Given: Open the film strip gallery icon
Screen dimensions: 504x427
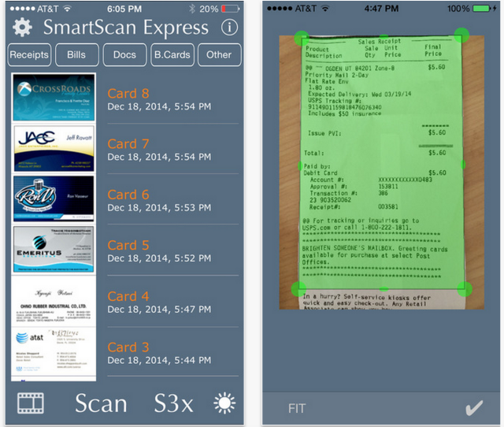Looking at the screenshot, I should [31, 403].
